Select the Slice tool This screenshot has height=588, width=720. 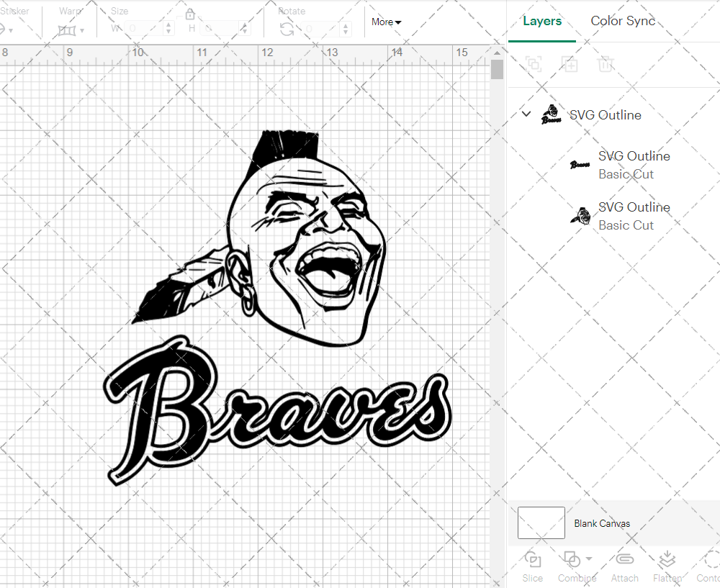532,566
